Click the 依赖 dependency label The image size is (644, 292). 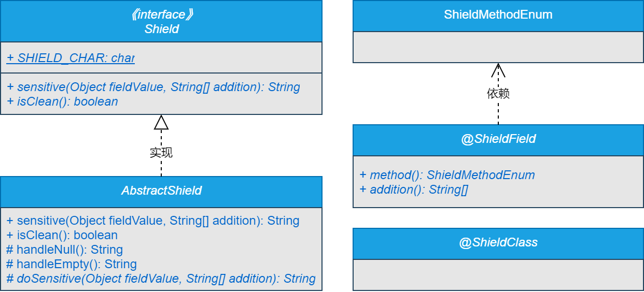[498, 94]
